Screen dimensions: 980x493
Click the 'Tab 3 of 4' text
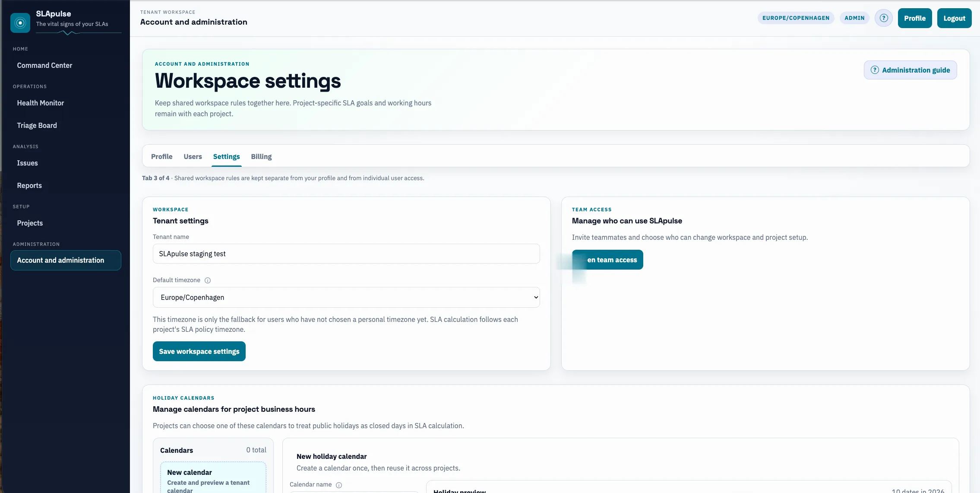155,178
